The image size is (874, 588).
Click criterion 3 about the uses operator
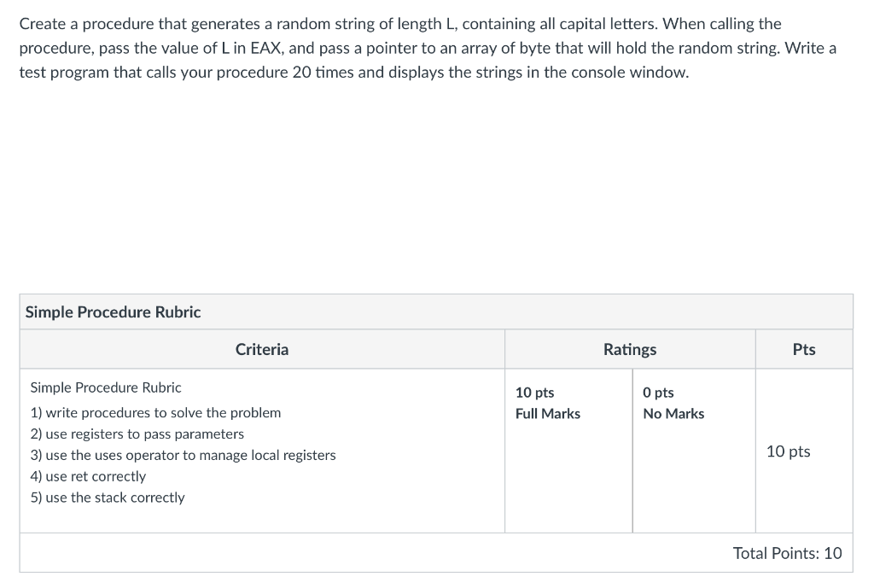[183, 456]
